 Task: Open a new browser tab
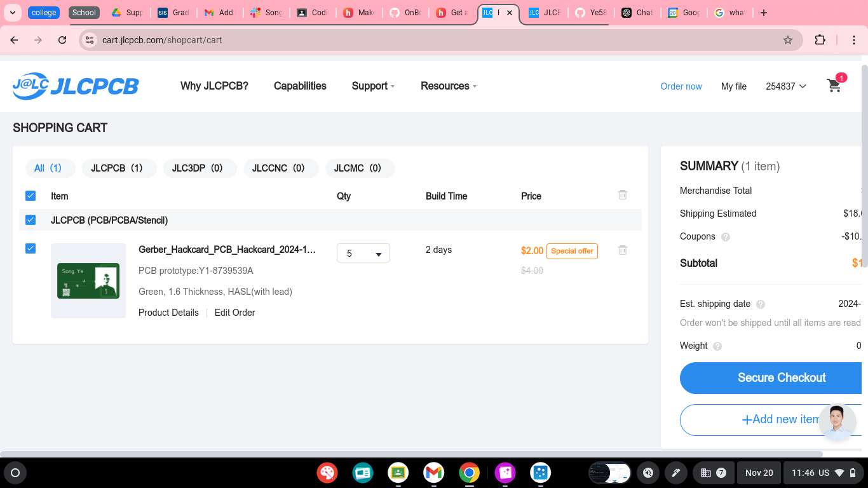pyautogui.click(x=764, y=13)
